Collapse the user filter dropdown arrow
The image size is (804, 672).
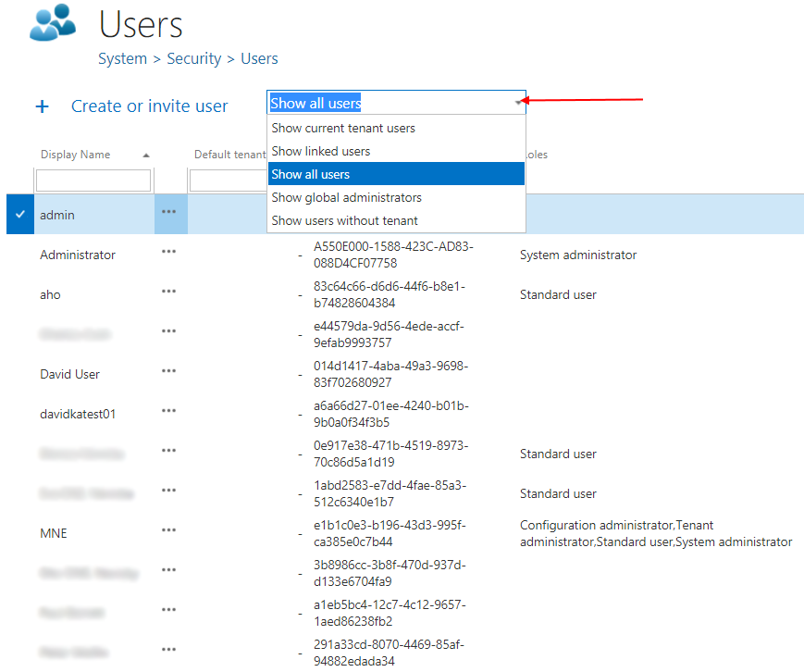click(x=517, y=103)
